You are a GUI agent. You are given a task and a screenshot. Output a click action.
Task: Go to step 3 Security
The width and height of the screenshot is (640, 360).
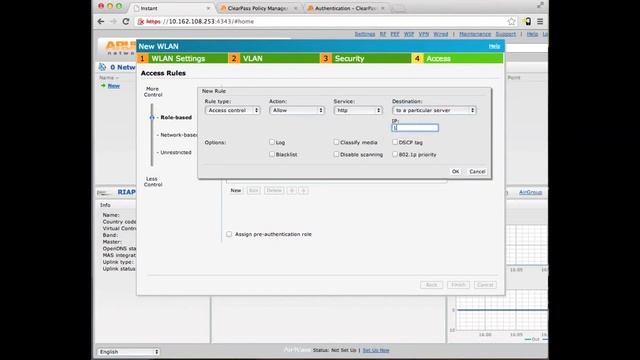[x=366, y=58]
